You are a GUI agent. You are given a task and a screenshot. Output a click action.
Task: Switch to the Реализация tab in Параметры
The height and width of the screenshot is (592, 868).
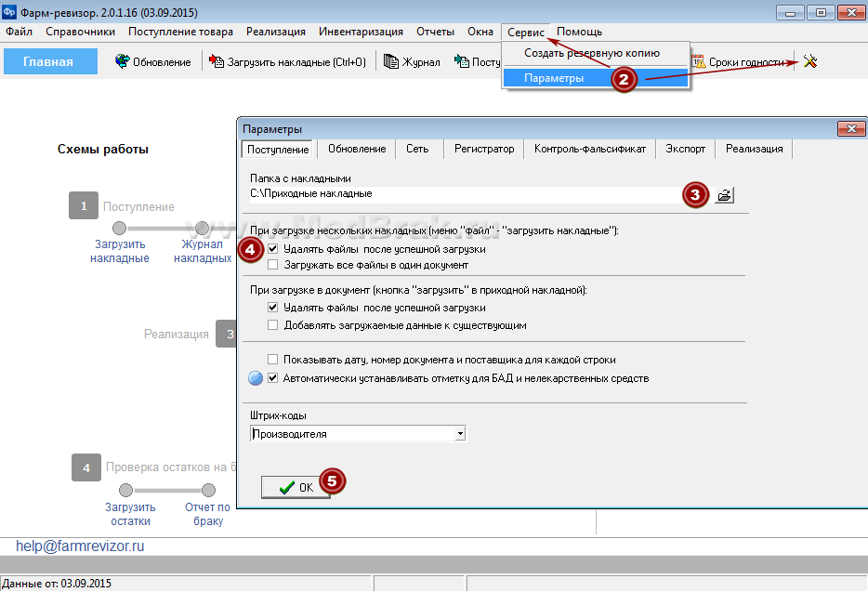755,149
